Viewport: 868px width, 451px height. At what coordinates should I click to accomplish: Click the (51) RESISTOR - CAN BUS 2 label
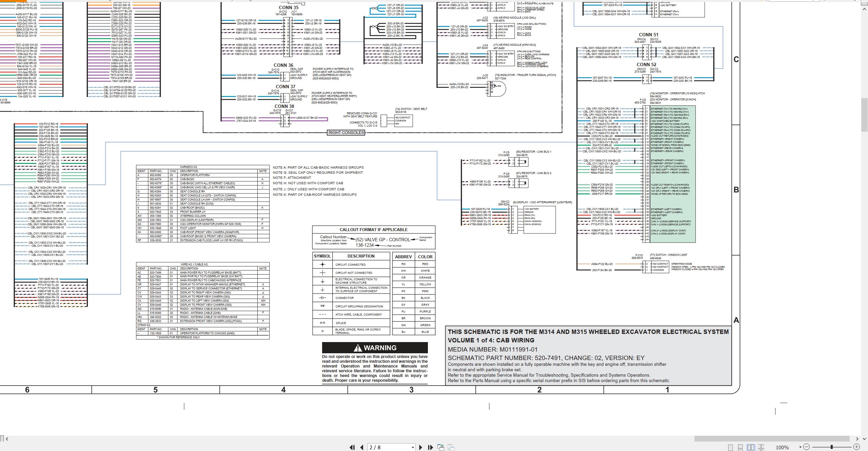[534, 173]
